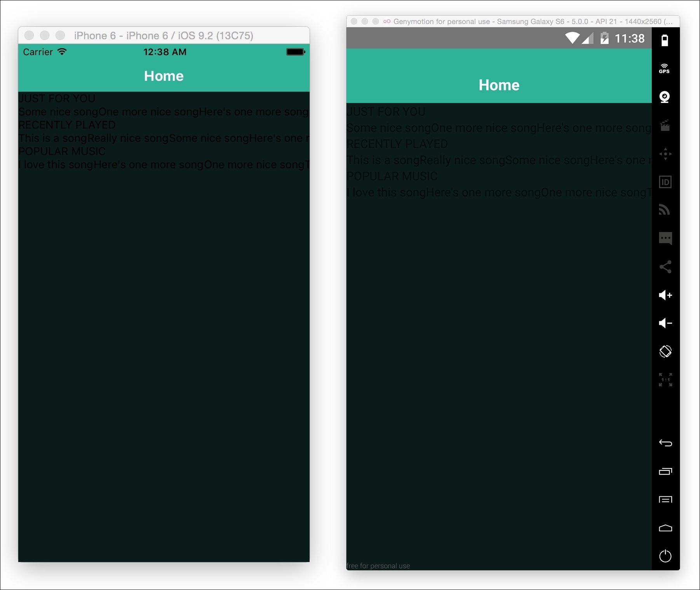Open the battery widget in Genymotion sidebar
Image resolution: width=700 pixels, height=590 pixels.
665,40
